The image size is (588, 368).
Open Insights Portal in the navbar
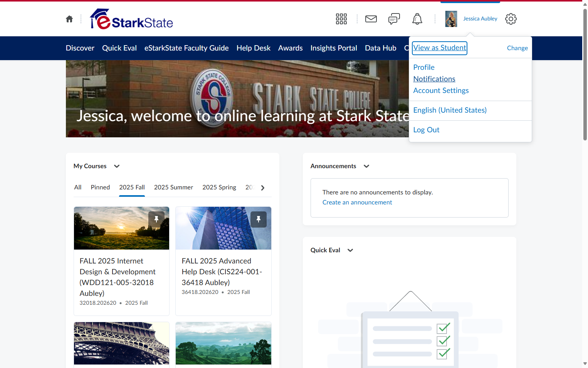pyautogui.click(x=334, y=48)
